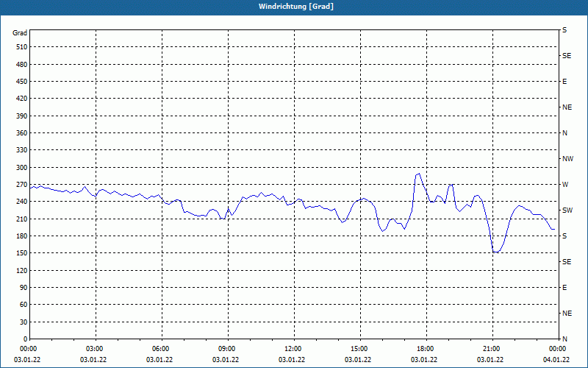This screenshot has width=588, height=368.
Task: Click the 180 degree axis label
Action: tap(22, 236)
